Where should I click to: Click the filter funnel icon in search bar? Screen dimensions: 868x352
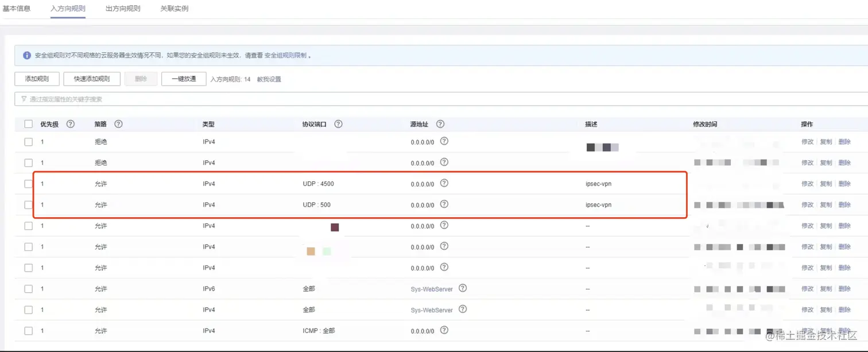pos(24,99)
